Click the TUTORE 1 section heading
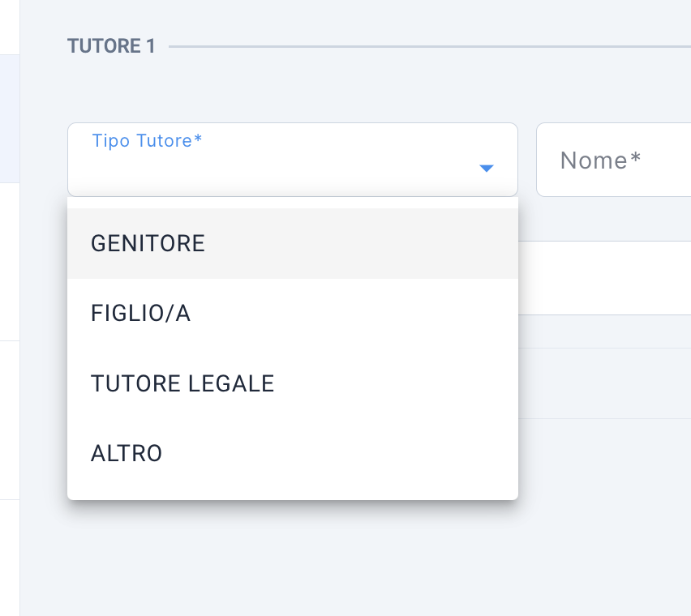The width and height of the screenshot is (691, 616). click(111, 45)
